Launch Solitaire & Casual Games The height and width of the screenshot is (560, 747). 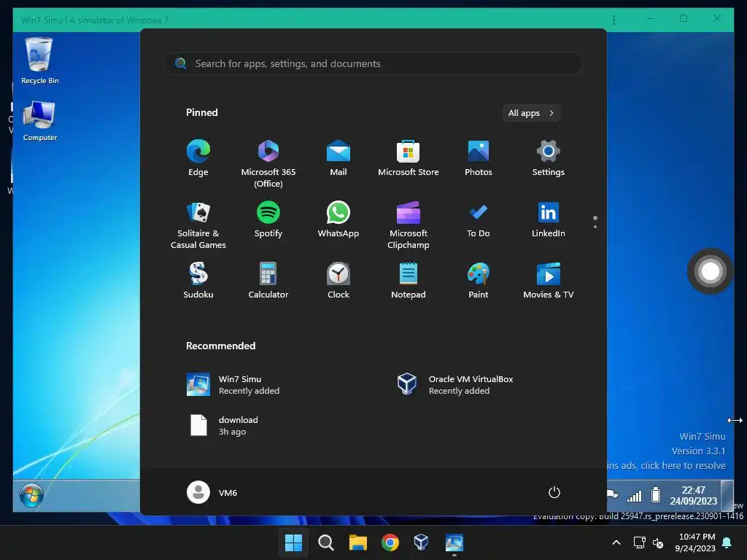[x=198, y=225]
